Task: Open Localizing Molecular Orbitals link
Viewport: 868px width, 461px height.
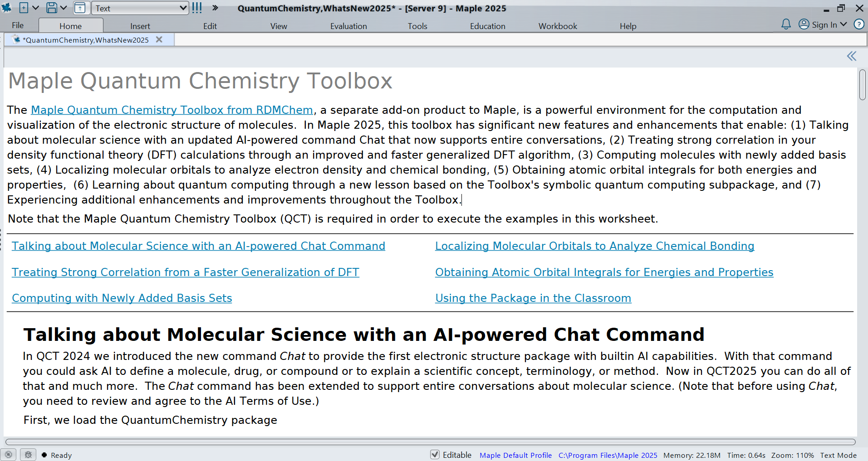Action: click(x=595, y=246)
